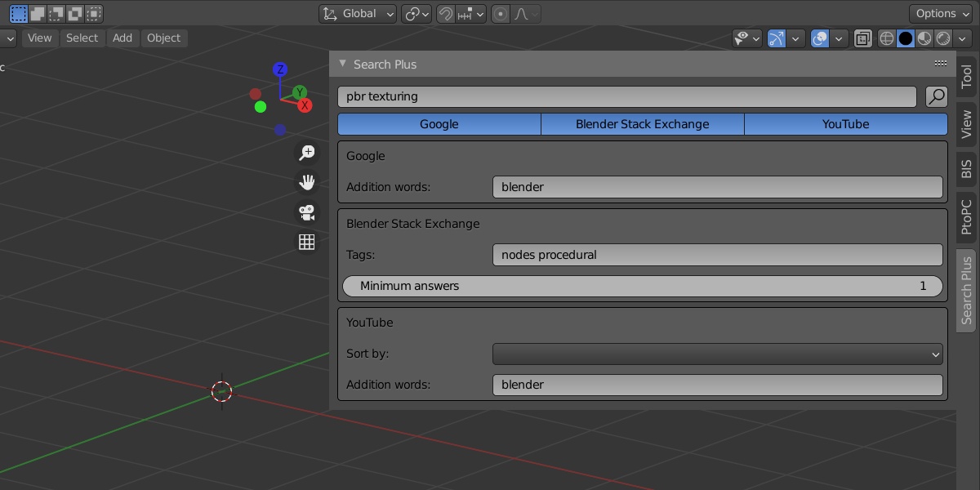Adjust the Minimum answers slider

643,286
